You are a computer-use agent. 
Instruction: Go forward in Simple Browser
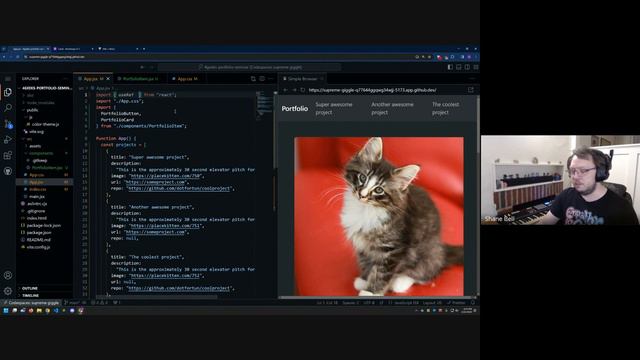[294, 90]
